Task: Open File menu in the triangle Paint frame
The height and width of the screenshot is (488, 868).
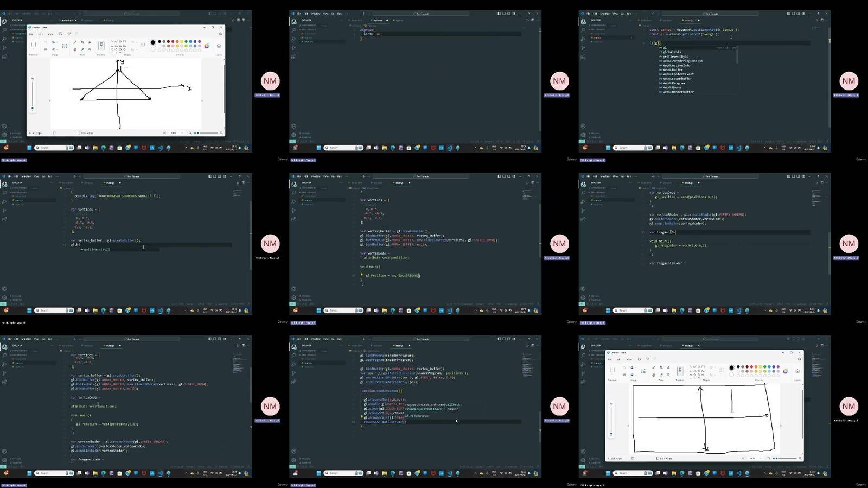Action: coord(31,34)
